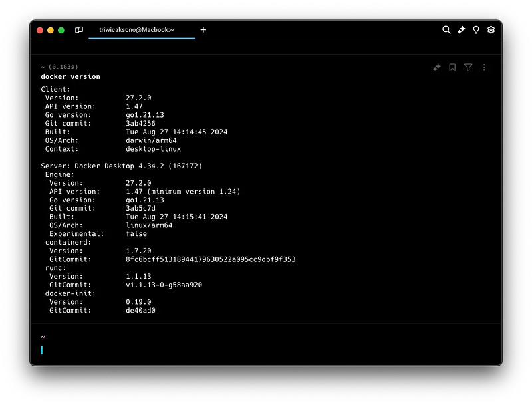Open the settings gear icon
532x405 pixels.
[491, 30]
